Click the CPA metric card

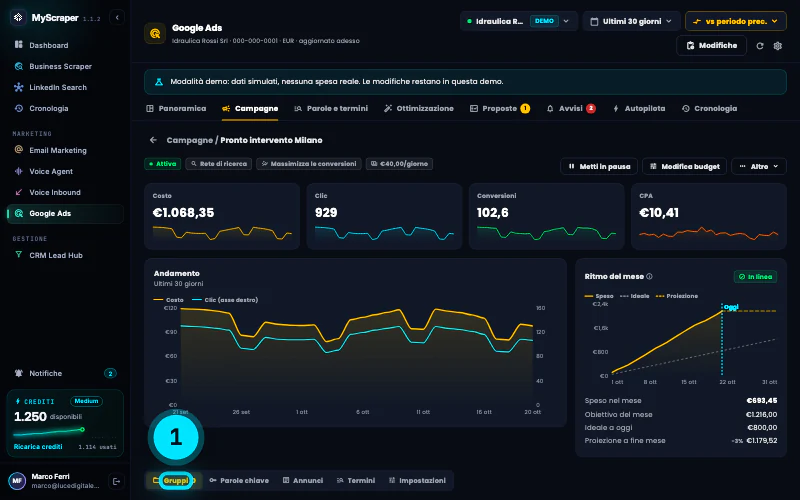(x=709, y=216)
